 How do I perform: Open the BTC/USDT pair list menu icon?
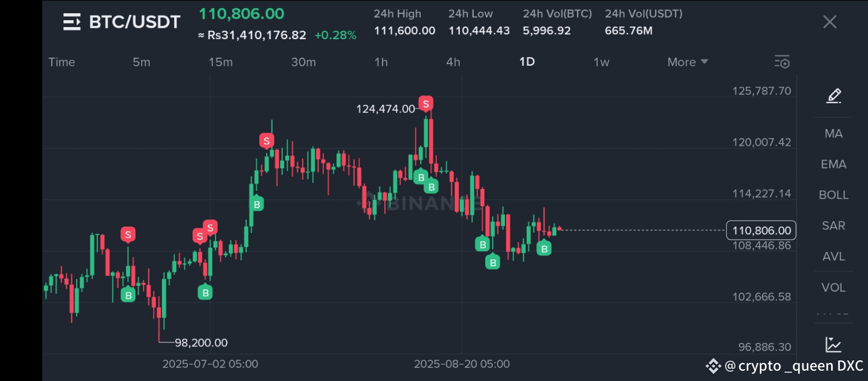coord(72,22)
